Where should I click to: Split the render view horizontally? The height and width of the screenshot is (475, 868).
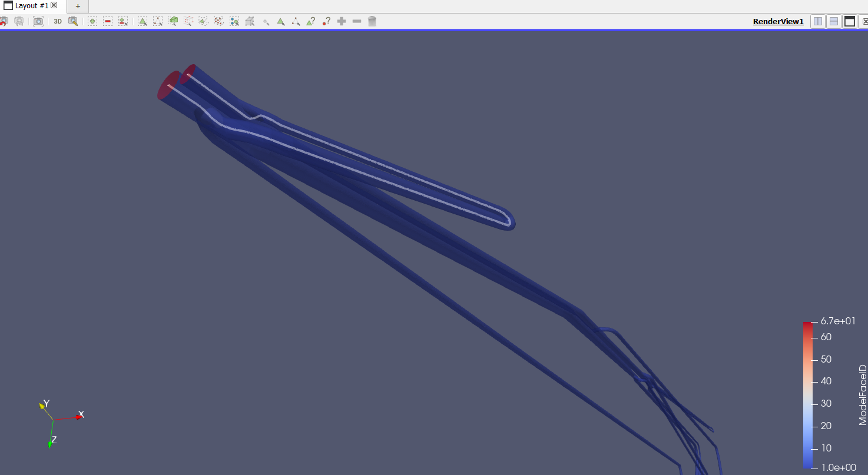pos(818,21)
